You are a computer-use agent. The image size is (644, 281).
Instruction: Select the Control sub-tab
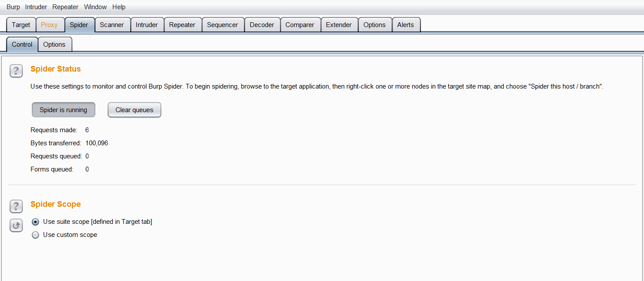[x=22, y=45]
